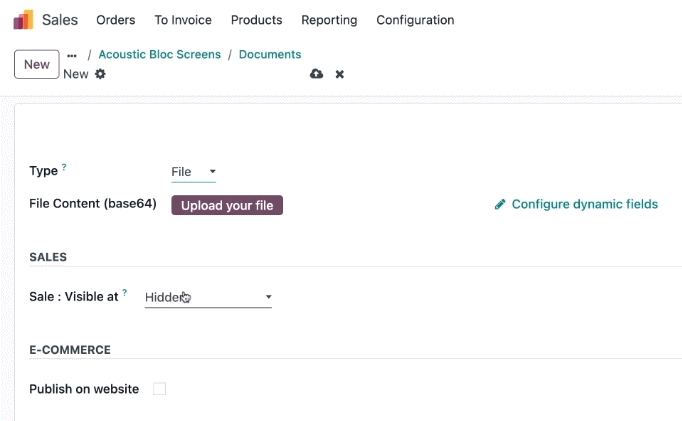Open the gear settings icon beside New
Screen dimensions: 682x421
[100, 74]
